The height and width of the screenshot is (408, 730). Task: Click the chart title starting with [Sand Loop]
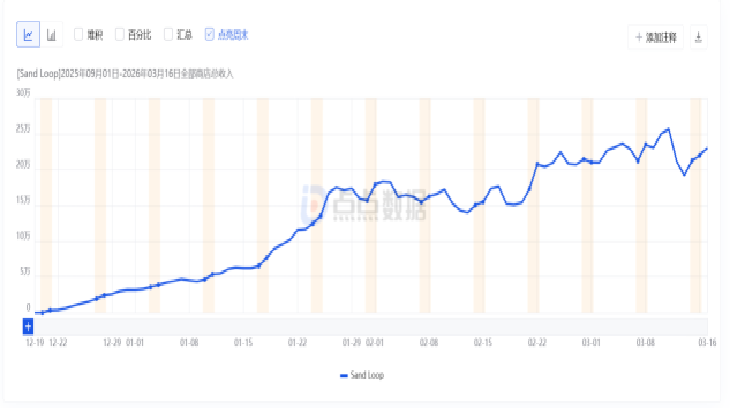125,73
